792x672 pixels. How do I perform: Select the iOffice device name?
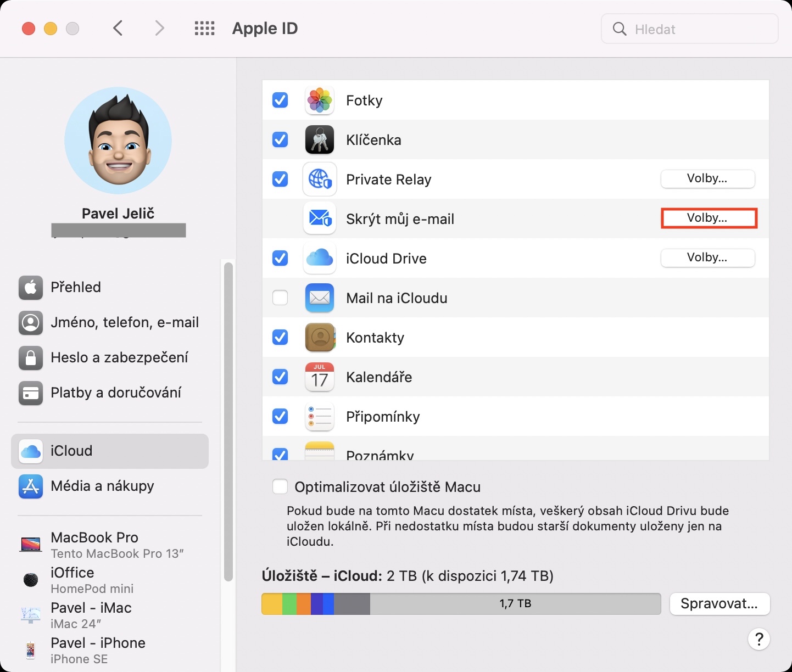point(72,573)
